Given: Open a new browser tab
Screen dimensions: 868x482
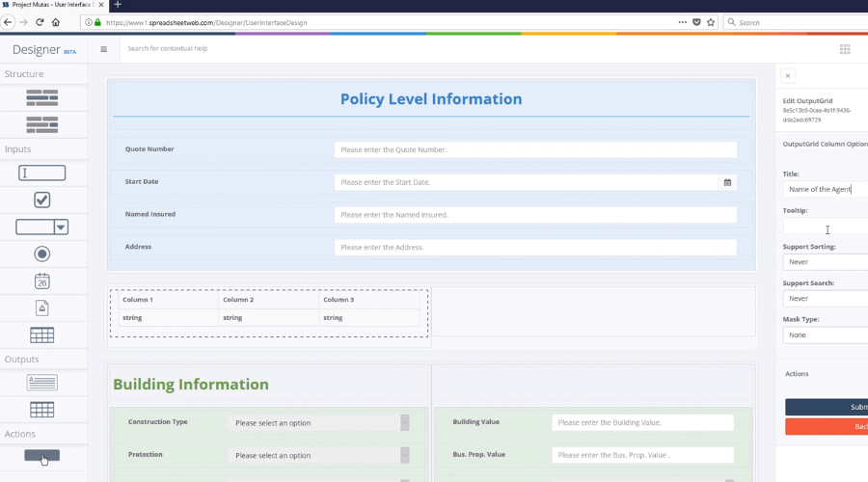Looking at the screenshot, I should (x=118, y=5).
